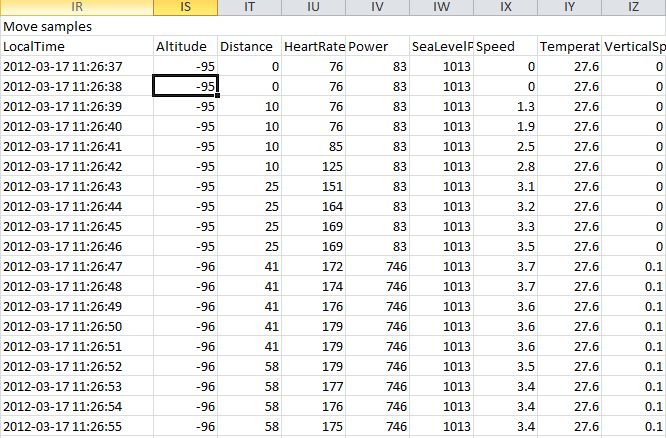The width and height of the screenshot is (666, 438).
Task: Click Altitude value -96 in the 11:26:52 row
Action: click(186, 366)
